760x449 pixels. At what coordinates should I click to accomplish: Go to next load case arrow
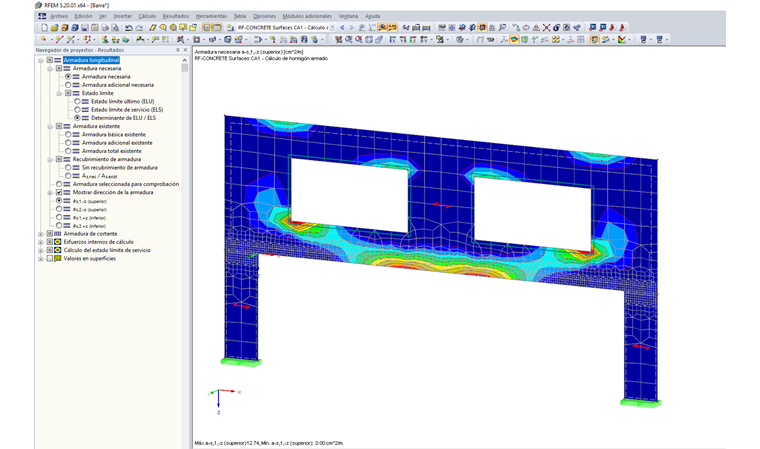tap(352, 28)
